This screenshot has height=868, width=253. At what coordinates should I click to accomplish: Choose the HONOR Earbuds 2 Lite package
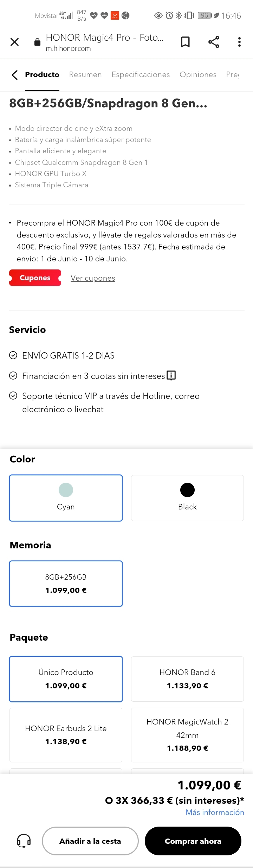(66, 735)
